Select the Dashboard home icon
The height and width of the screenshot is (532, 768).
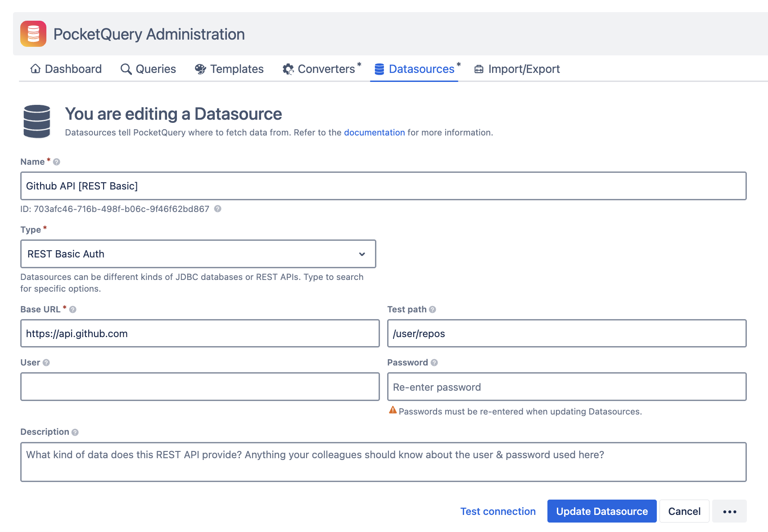(x=35, y=69)
